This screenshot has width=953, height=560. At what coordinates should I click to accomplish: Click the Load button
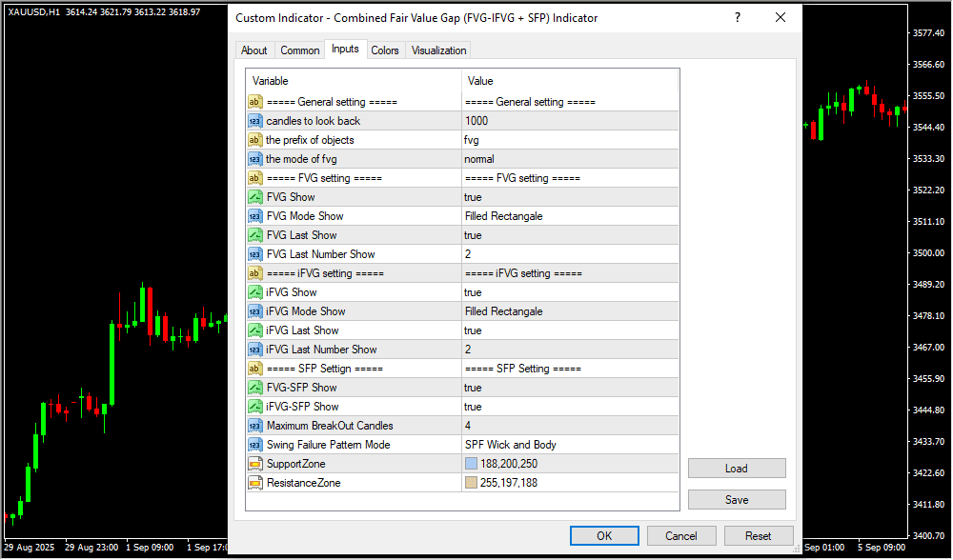[x=736, y=469]
